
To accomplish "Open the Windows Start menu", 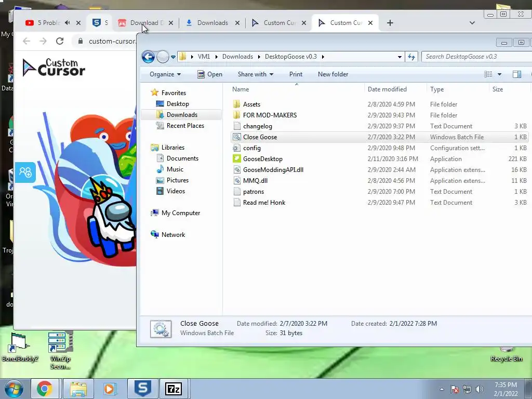I will point(14,389).
